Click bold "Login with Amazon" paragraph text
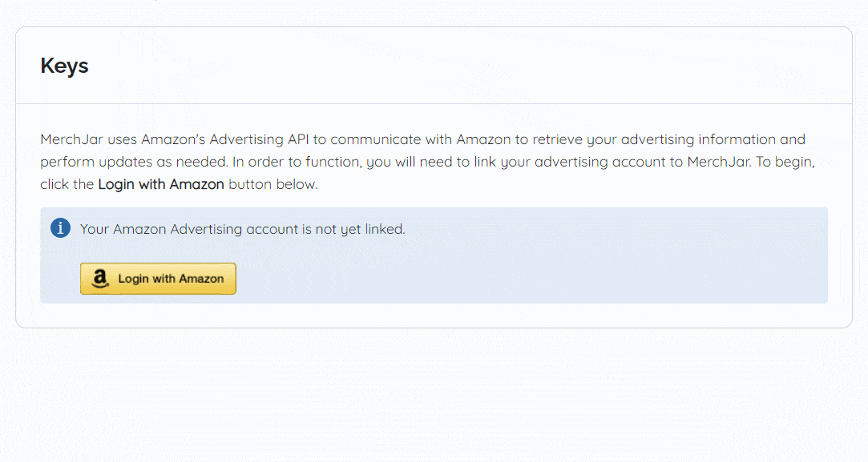This screenshot has width=868, height=462. [161, 184]
